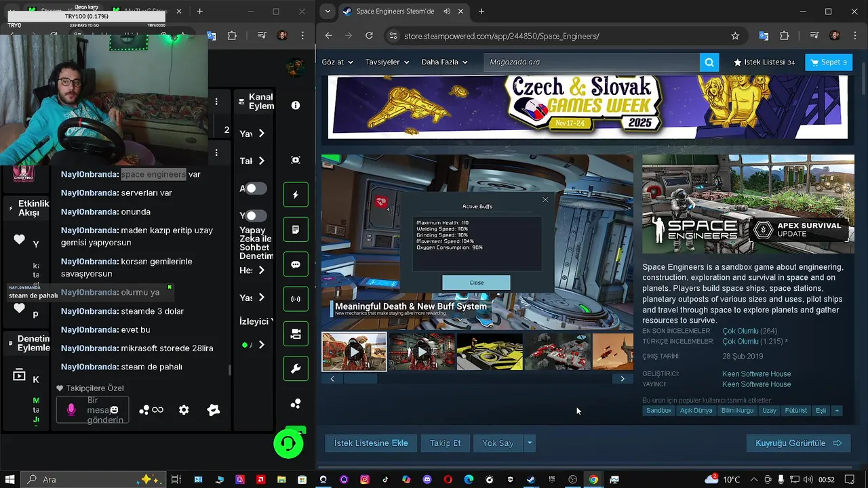Viewport: 868px width, 488px height.
Task: Expand the Tavsiyeler menu
Action: (387, 62)
